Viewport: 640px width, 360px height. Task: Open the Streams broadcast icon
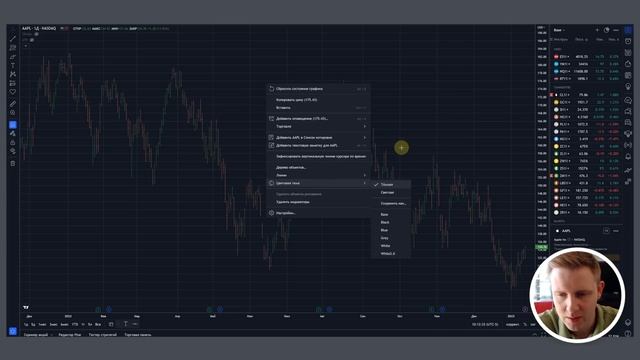pos(628,145)
